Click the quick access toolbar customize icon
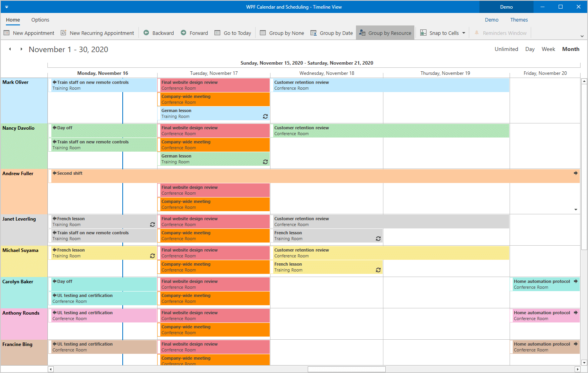588x373 pixels. 7,7
